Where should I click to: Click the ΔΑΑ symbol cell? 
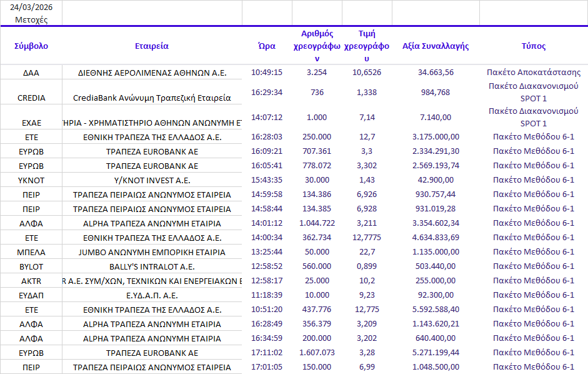[31, 73]
